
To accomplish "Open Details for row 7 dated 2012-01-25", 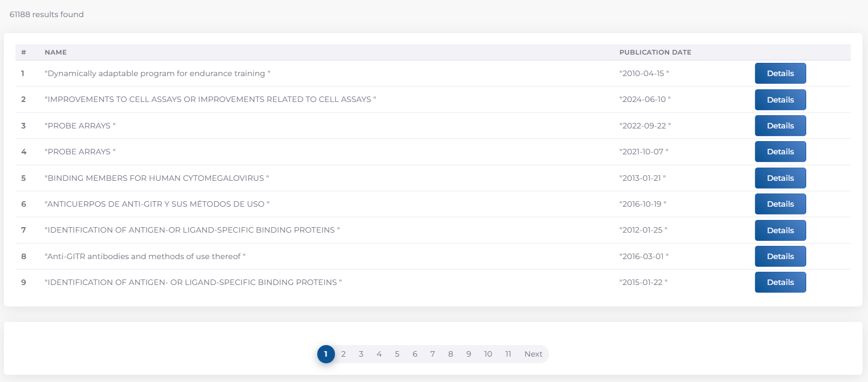I will 780,230.
